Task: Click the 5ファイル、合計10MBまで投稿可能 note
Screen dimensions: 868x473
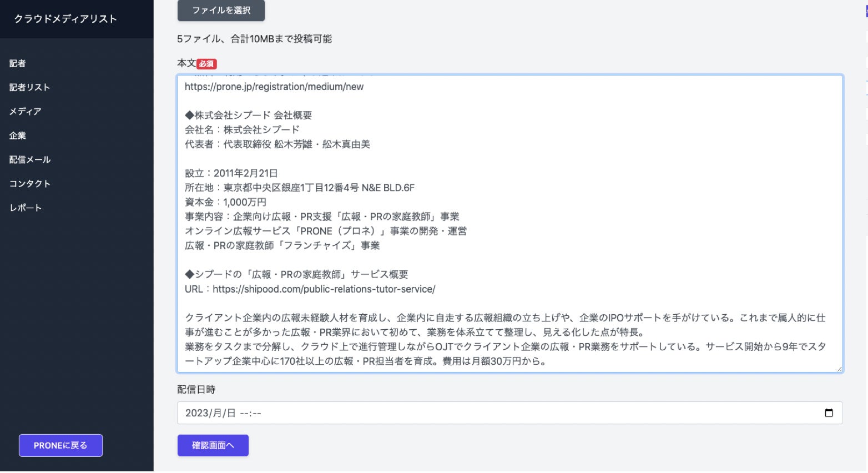Action: click(x=255, y=39)
